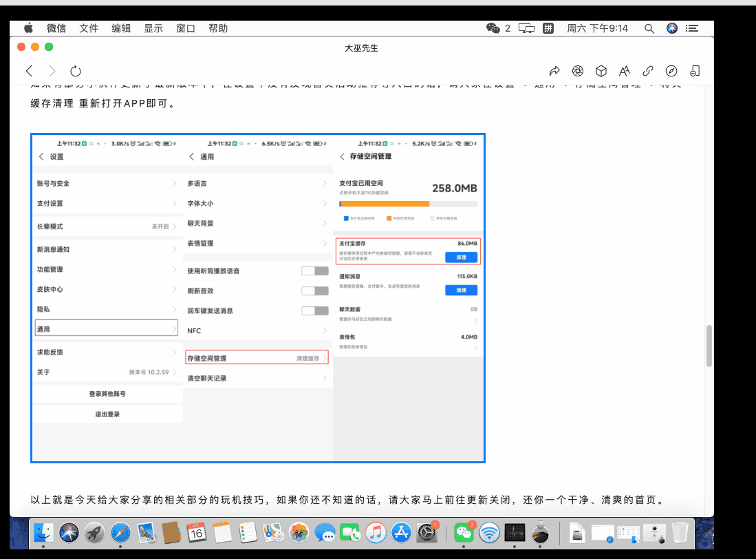Viewport: 756px width, 559px height.
Task: Open the 帮助 menu in the menu bar
Action: coord(218,28)
